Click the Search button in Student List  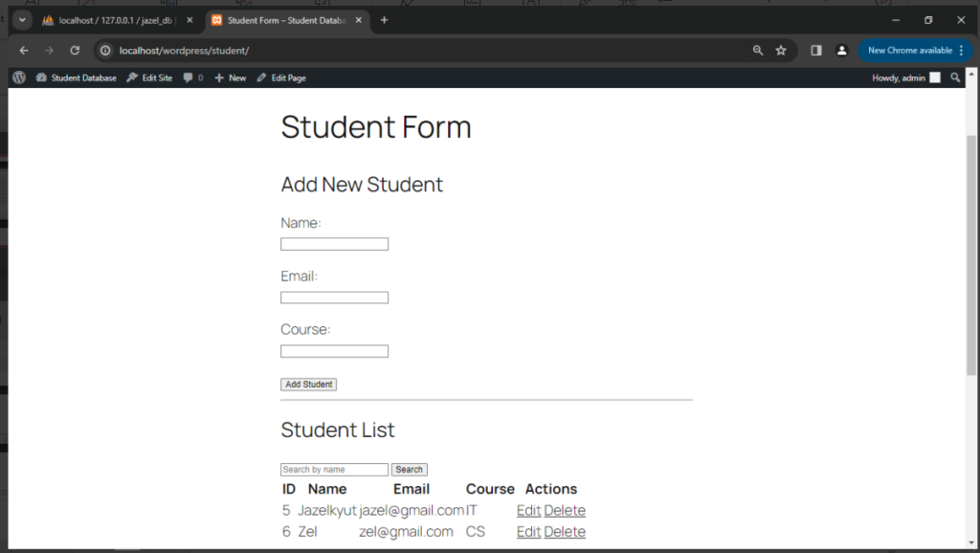tap(409, 470)
